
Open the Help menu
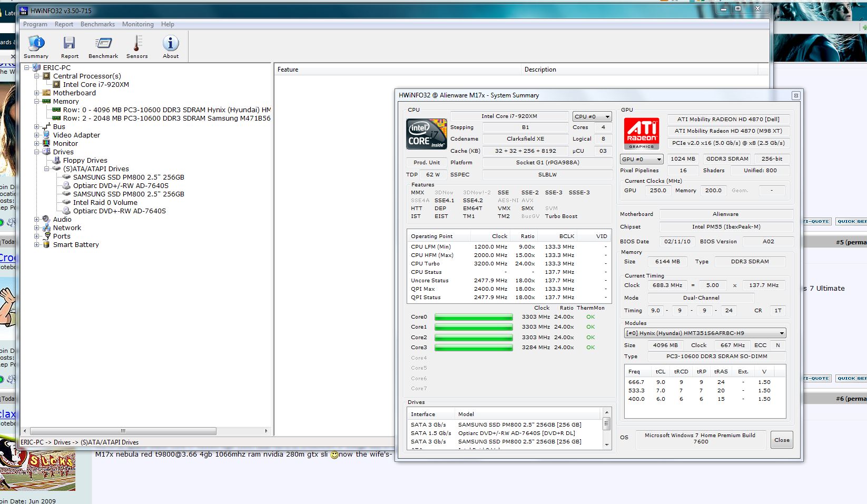tap(168, 24)
